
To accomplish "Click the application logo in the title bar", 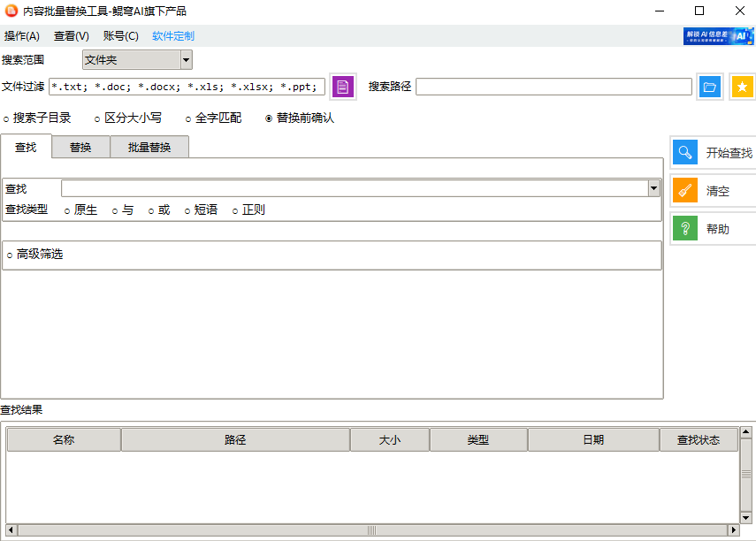I will [11, 11].
